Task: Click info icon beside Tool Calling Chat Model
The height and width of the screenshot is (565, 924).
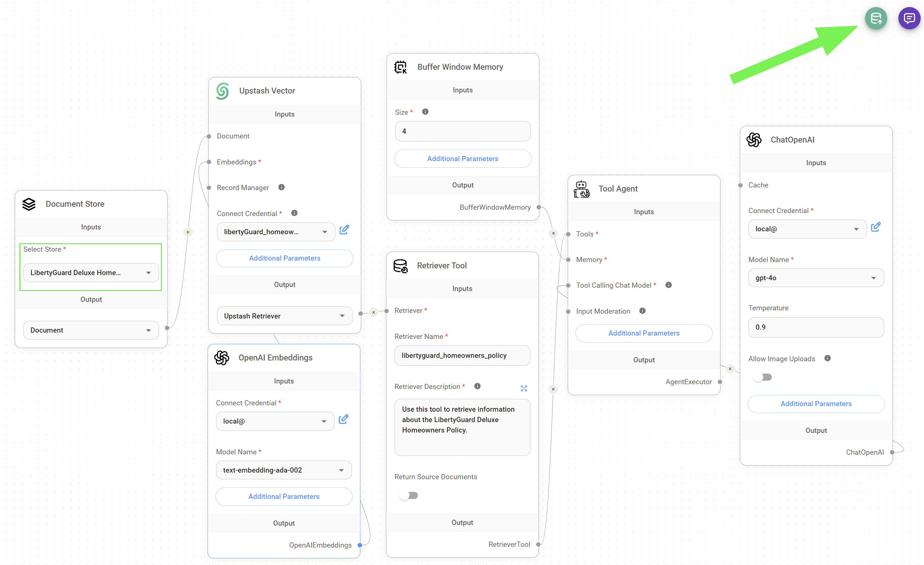Action: [668, 285]
